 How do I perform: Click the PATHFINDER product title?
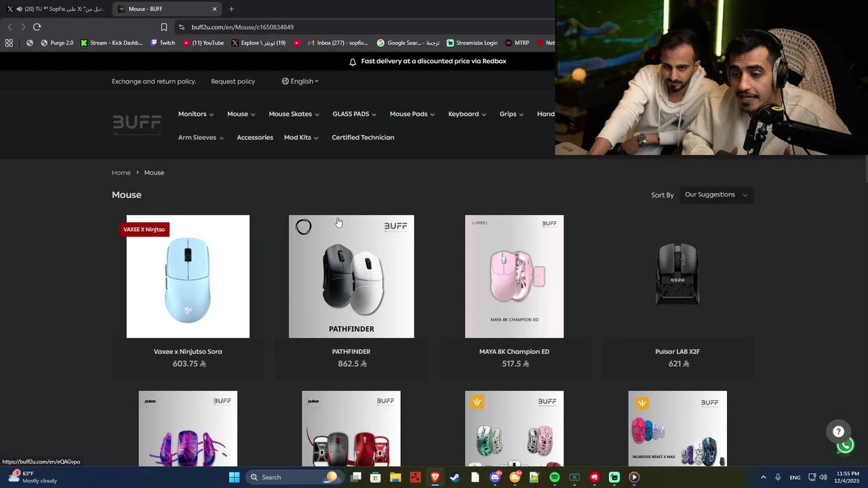coord(351,352)
